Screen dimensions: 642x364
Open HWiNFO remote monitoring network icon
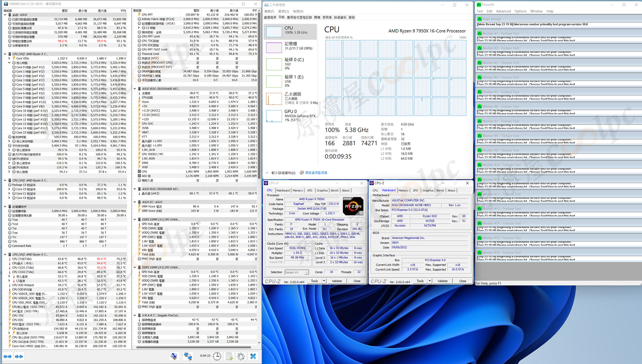[x=188, y=356]
